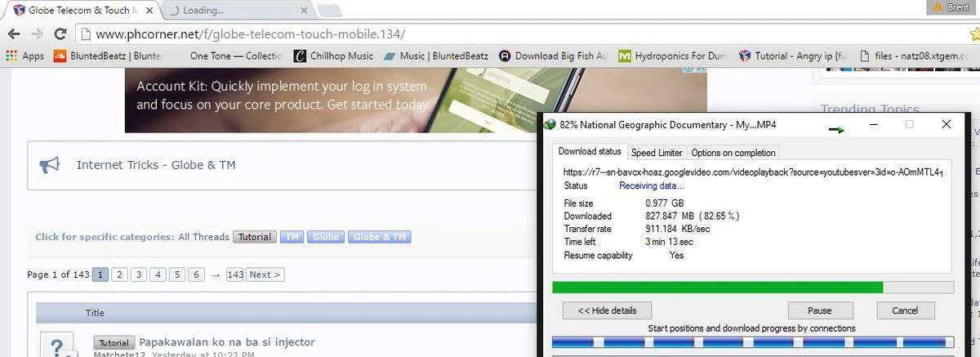Select the Options on completion tab
980x357 pixels.
(733, 153)
